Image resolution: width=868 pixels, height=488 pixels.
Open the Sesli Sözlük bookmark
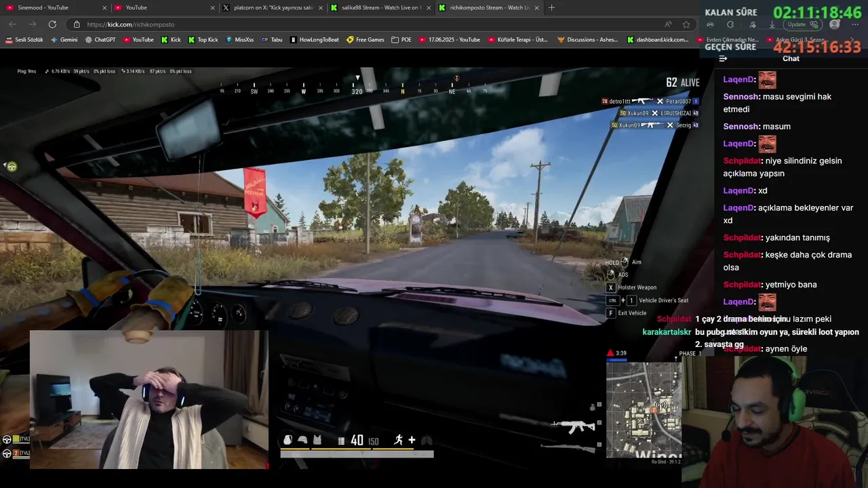coord(24,40)
